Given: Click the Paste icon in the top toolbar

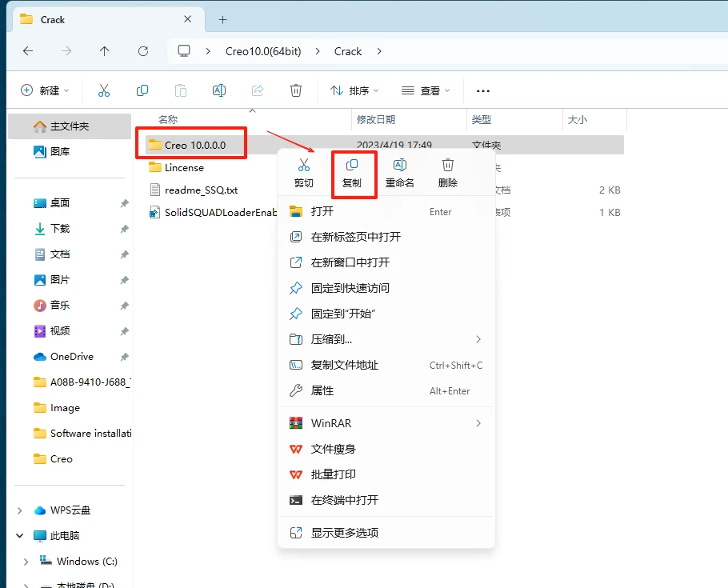Looking at the screenshot, I should [x=181, y=90].
